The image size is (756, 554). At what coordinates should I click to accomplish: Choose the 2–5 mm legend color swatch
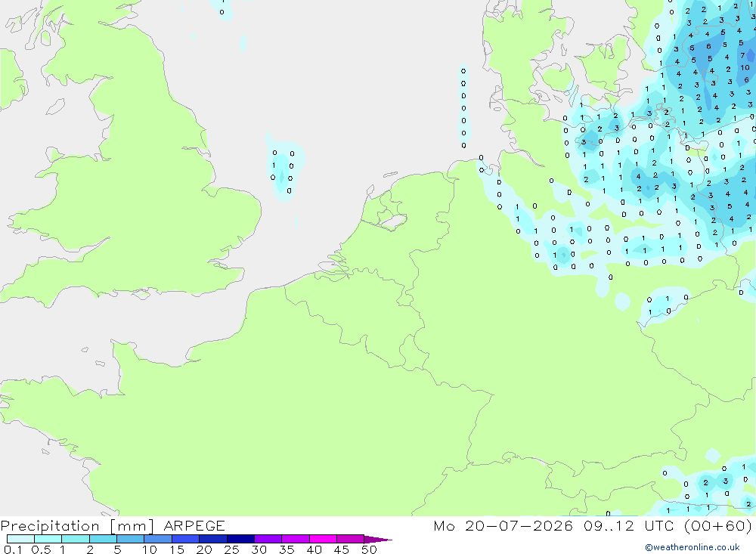coord(103,539)
